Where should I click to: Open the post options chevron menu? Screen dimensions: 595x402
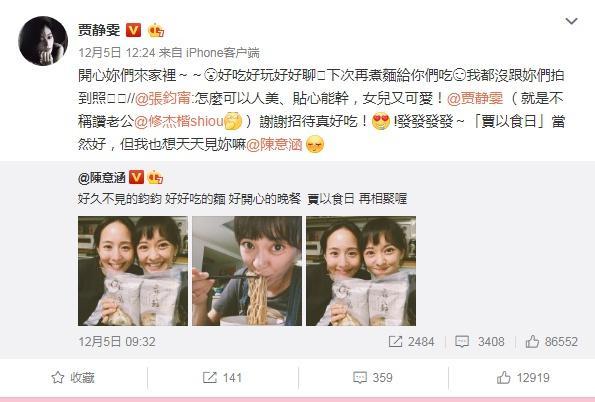(x=571, y=21)
